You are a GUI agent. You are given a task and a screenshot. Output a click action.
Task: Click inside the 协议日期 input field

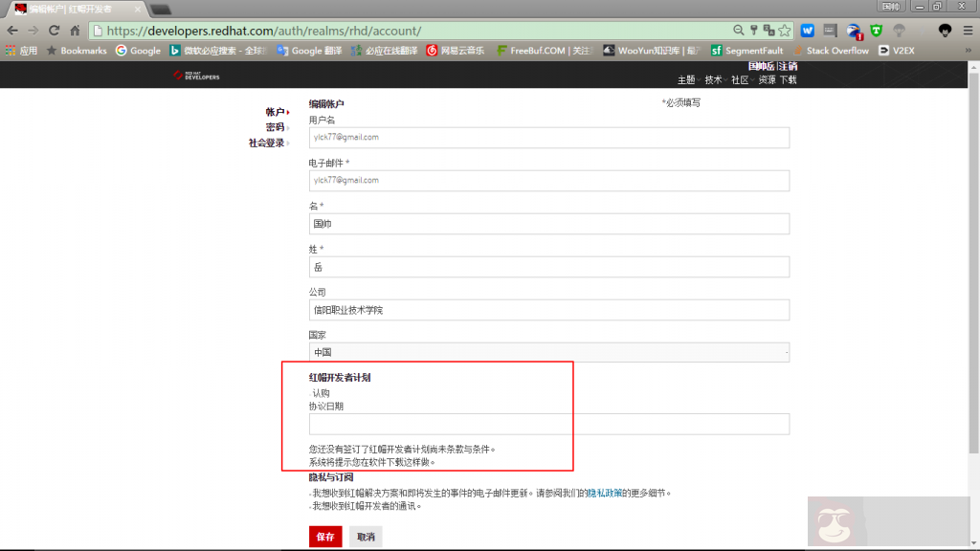pyautogui.click(x=547, y=424)
